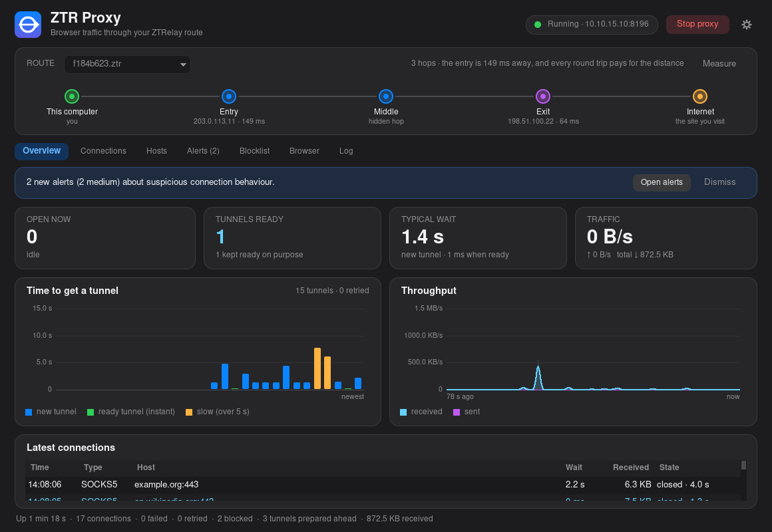Open alerts from the banner
The width and height of the screenshot is (772, 532).
click(662, 183)
